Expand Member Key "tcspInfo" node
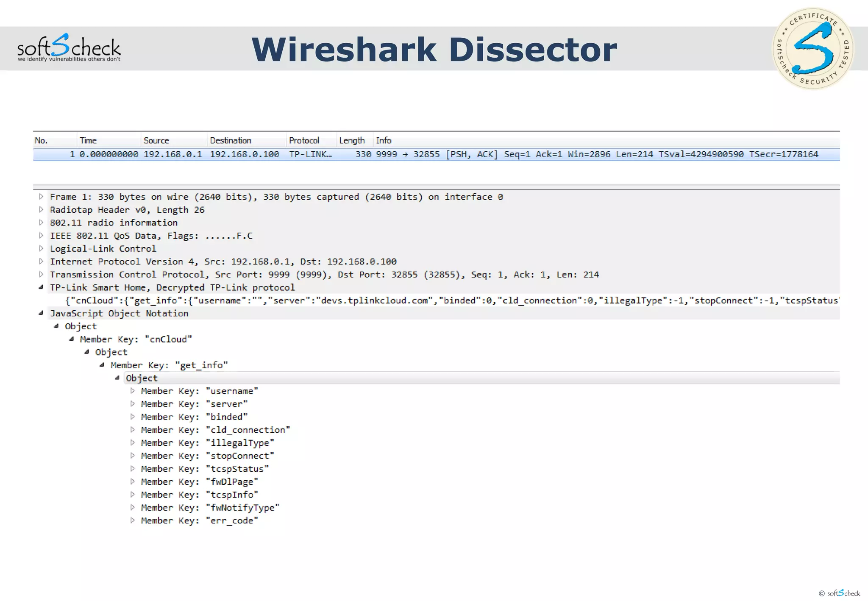Viewport: 868px width, 601px height. [132, 494]
